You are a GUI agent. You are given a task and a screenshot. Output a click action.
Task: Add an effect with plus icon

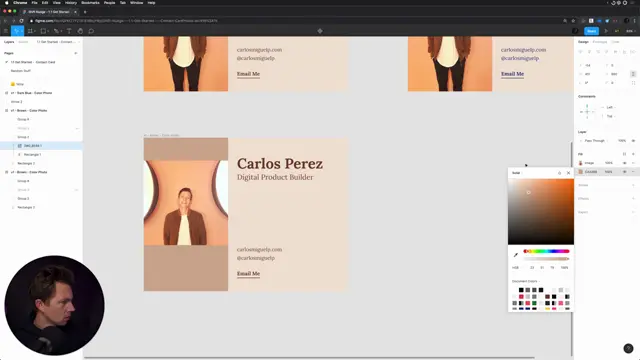633,199
